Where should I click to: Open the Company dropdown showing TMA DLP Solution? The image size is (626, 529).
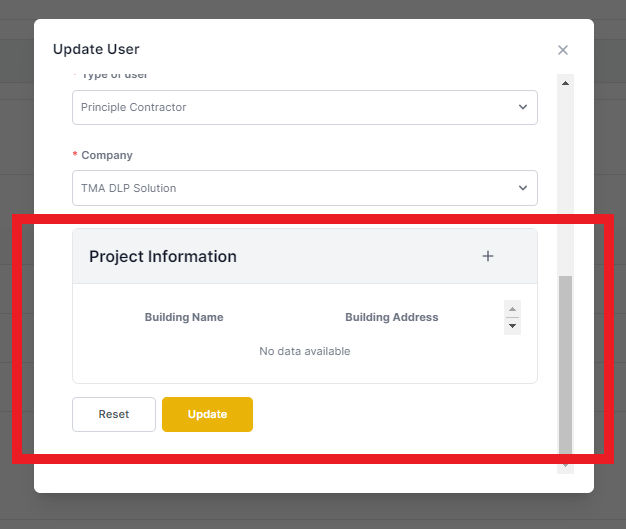pos(305,188)
